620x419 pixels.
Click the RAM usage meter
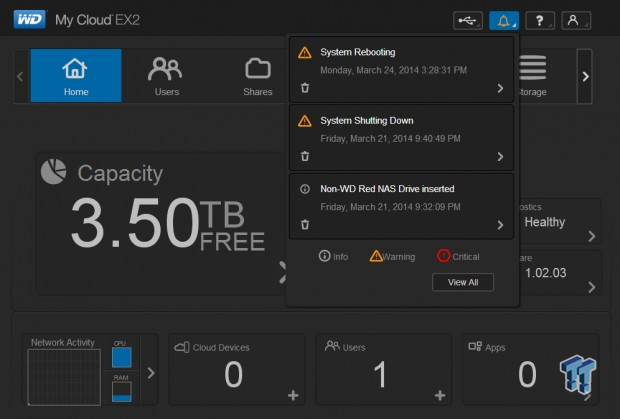(122, 392)
